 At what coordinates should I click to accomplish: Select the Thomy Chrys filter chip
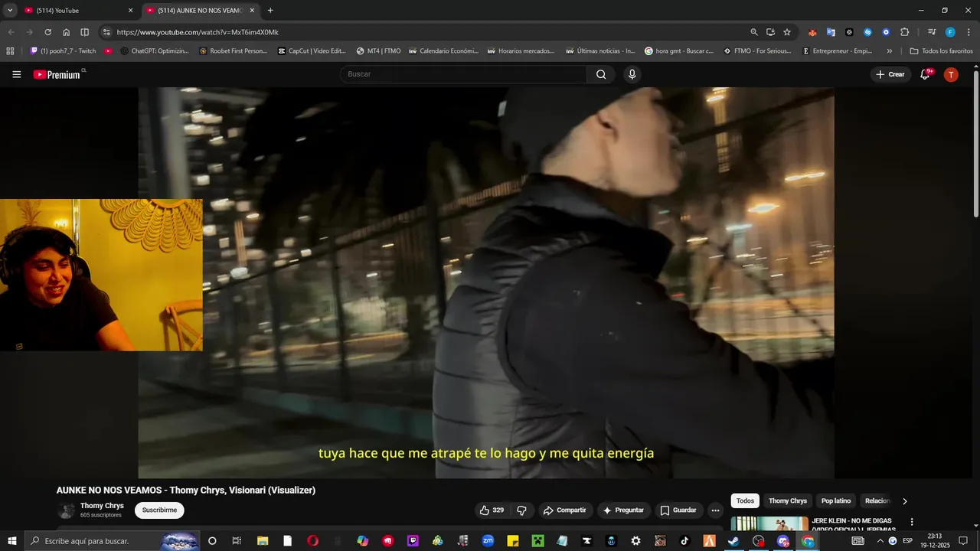(x=788, y=501)
